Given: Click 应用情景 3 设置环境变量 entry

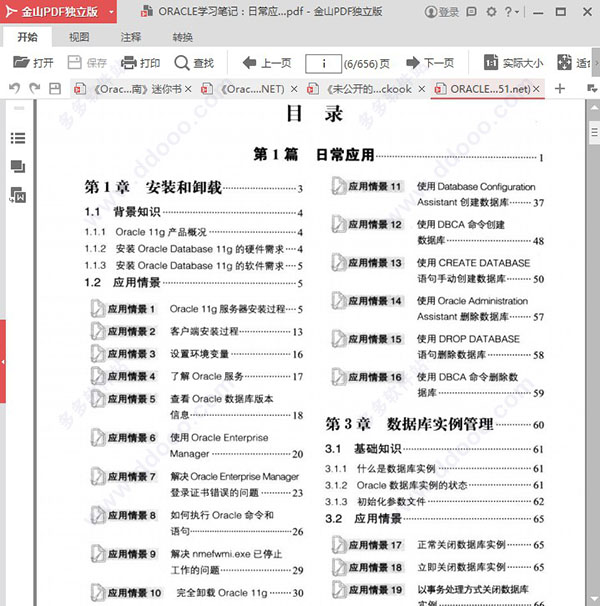Looking at the screenshot, I should pos(197,354).
